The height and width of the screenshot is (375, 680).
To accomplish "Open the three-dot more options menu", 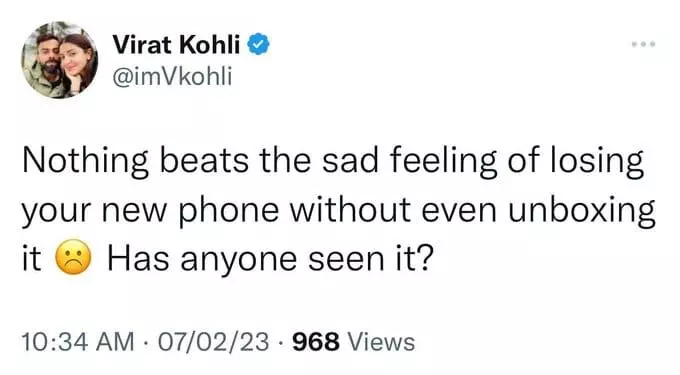I will 644,44.
